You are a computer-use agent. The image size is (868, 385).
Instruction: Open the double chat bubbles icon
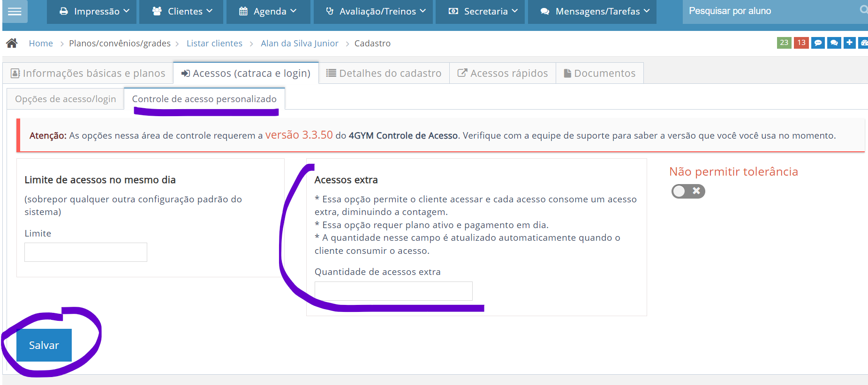point(834,43)
